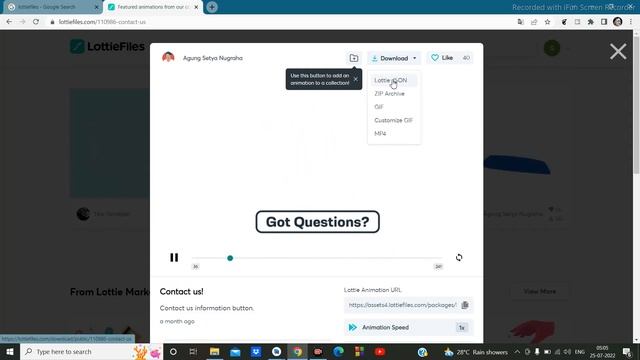Click the animation progress slider handle

click(230, 258)
